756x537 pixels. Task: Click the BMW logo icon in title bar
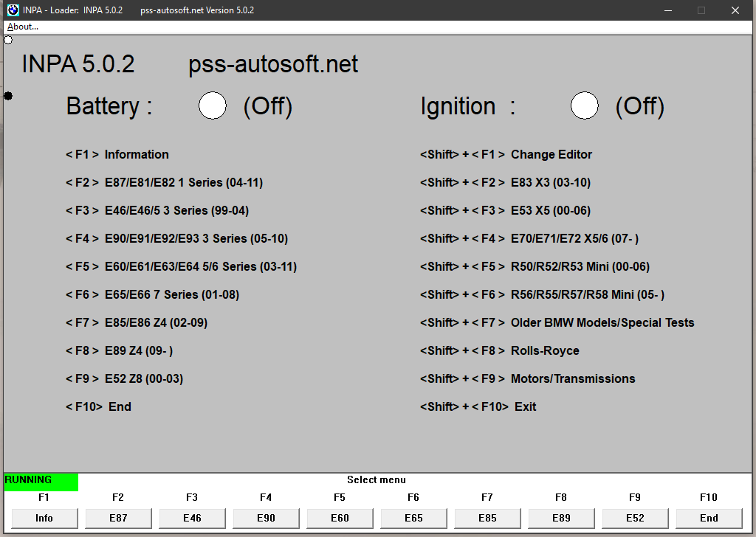point(13,10)
